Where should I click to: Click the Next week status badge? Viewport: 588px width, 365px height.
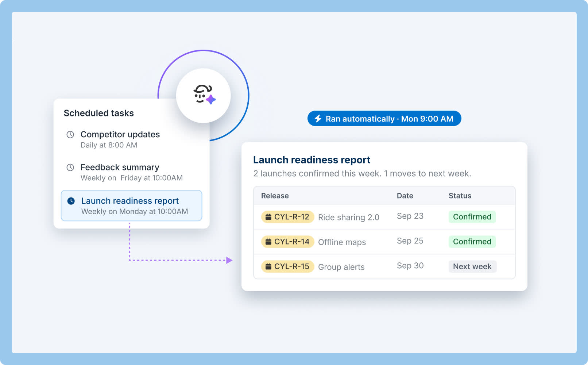coord(472,266)
